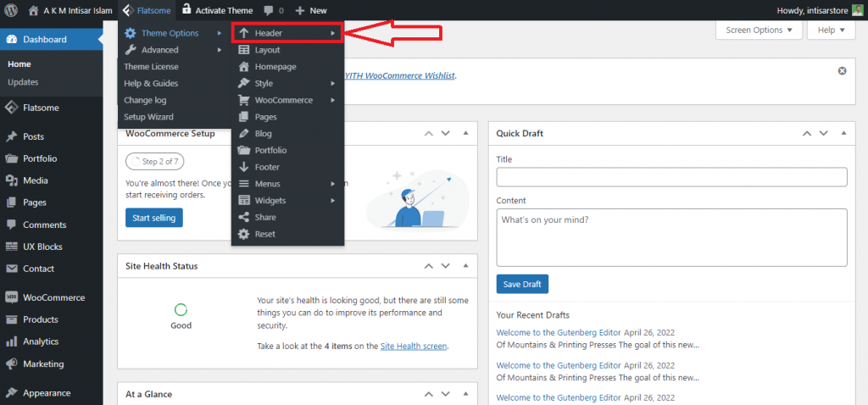Click the 'What's on your mind?' content box
868x405 pixels.
coord(671,237)
